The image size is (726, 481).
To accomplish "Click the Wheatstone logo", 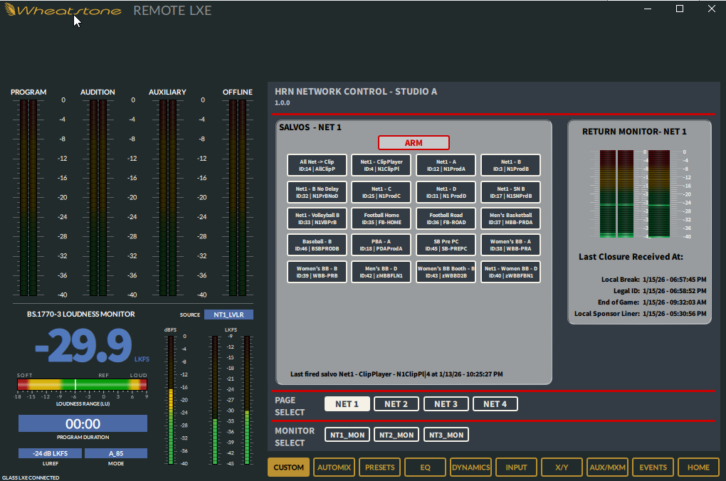I will (x=63, y=10).
